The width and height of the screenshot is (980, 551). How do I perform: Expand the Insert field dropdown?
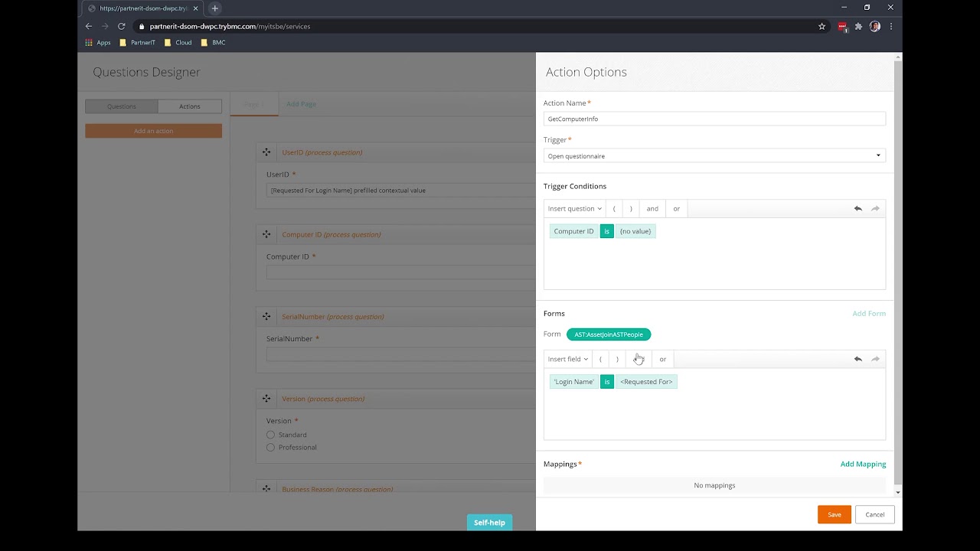pyautogui.click(x=568, y=359)
